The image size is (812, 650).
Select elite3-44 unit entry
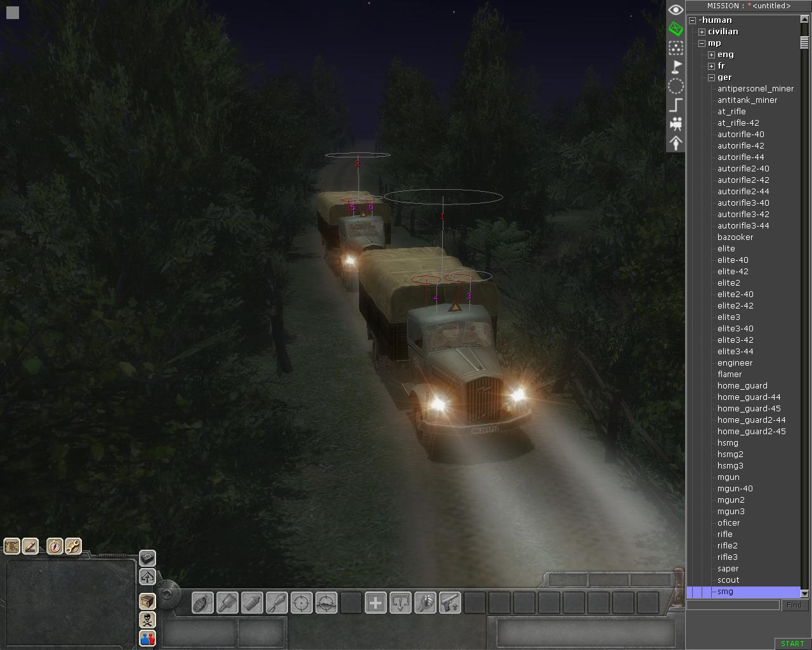coord(735,352)
